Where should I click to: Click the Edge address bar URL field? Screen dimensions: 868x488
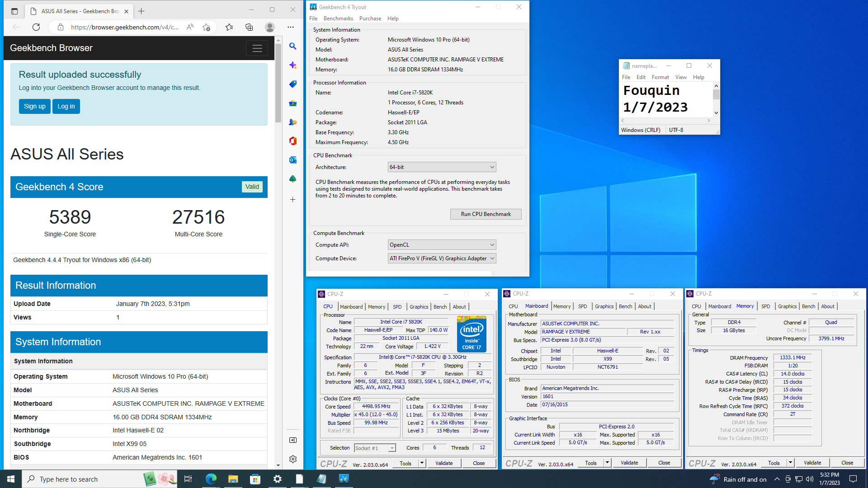125,27
